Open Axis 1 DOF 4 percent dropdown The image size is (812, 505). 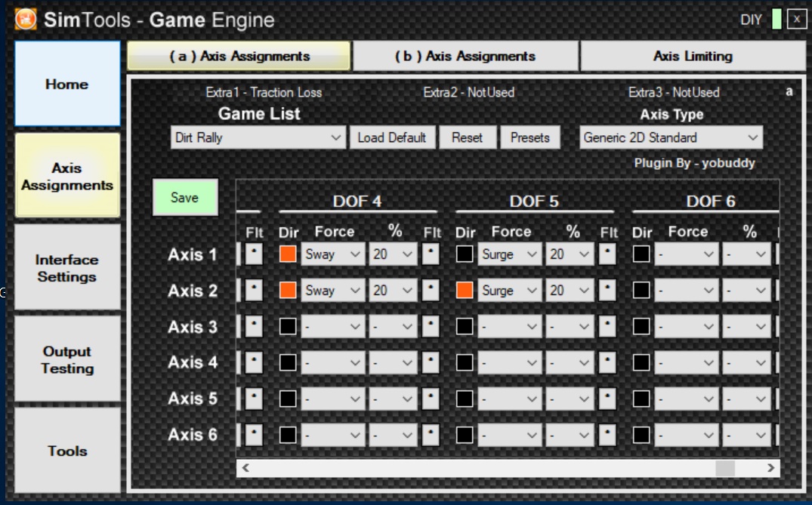tap(393, 254)
